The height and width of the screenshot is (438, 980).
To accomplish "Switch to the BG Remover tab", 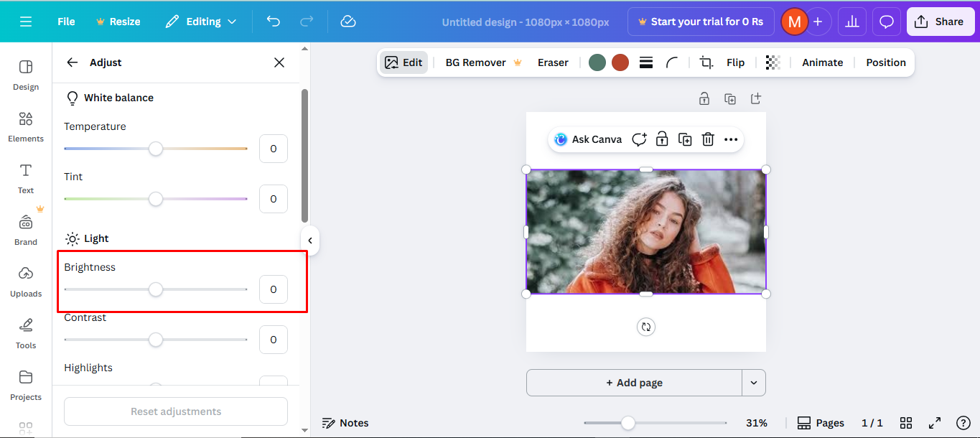I will [475, 62].
